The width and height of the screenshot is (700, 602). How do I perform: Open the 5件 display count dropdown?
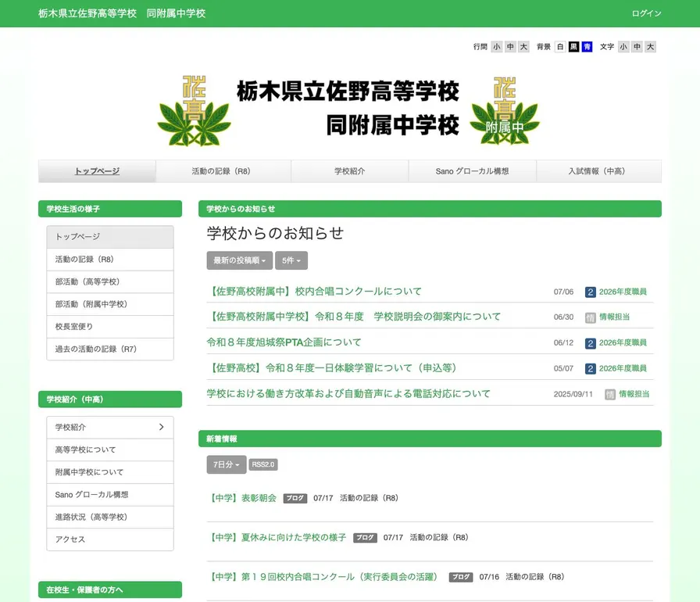point(291,260)
